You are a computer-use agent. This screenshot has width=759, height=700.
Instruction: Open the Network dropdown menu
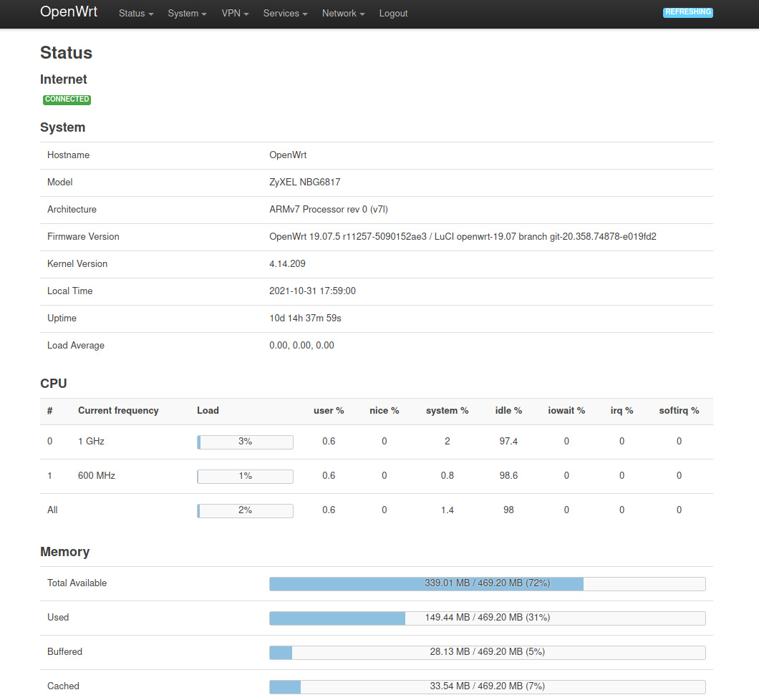[343, 14]
